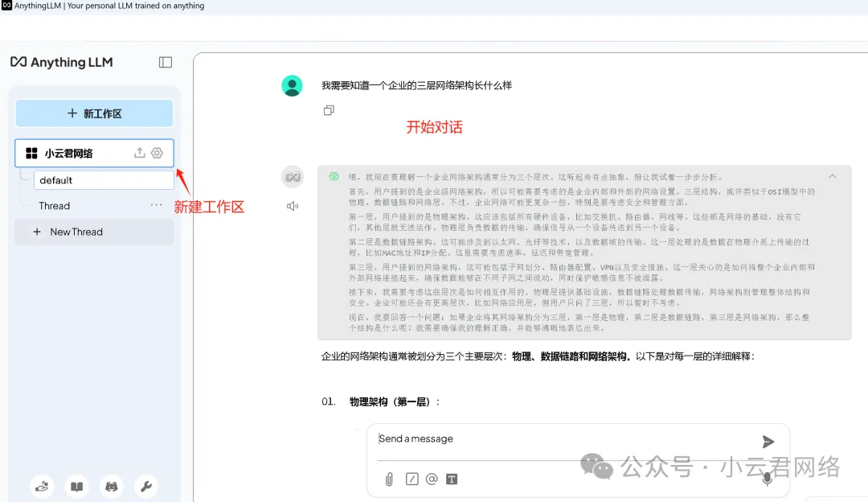The height and width of the screenshot is (502, 868).
Task: Open the upload documents icon for 小云君网络
Action: (x=139, y=153)
